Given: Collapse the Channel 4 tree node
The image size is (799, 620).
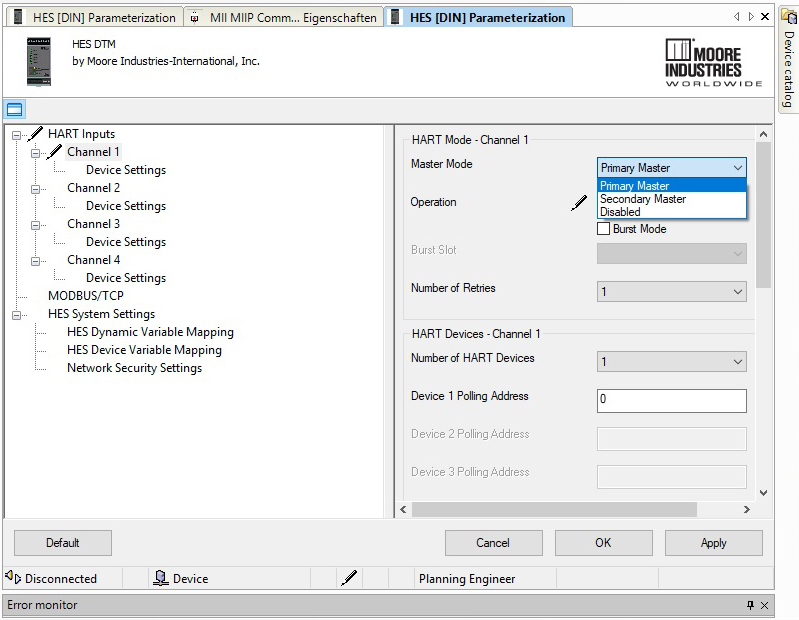Looking at the screenshot, I should tap(35, 261).
